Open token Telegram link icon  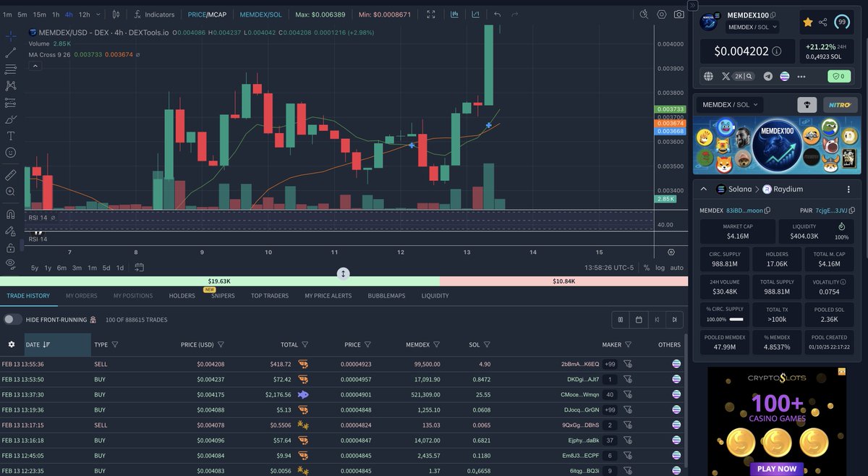767,76
